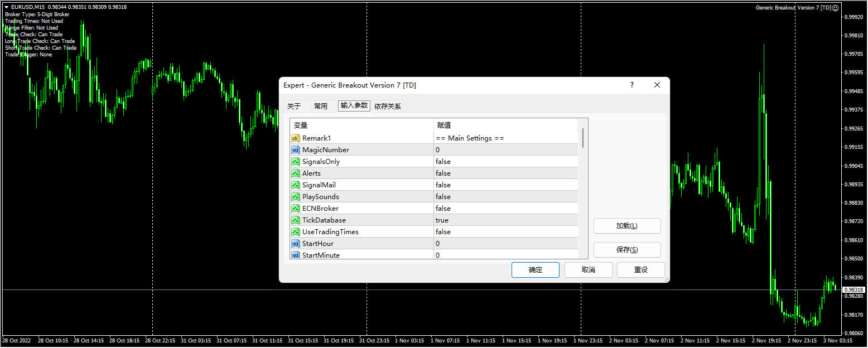
Task: Select the ECNBroker parameter icon
Action: [x=296, y=209]
